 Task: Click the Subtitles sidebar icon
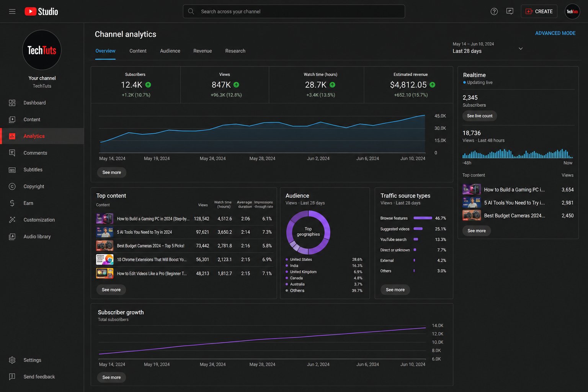(12, 170)
